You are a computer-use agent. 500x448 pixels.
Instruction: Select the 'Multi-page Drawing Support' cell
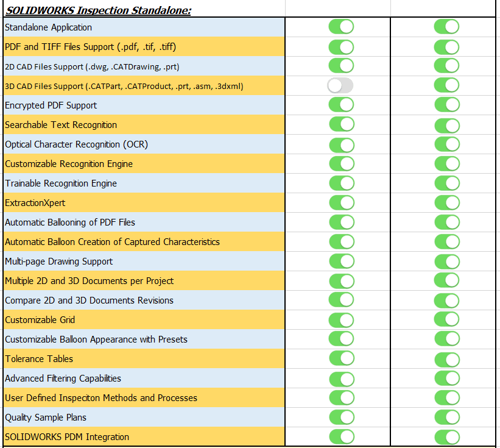click(x=144, y=261)
